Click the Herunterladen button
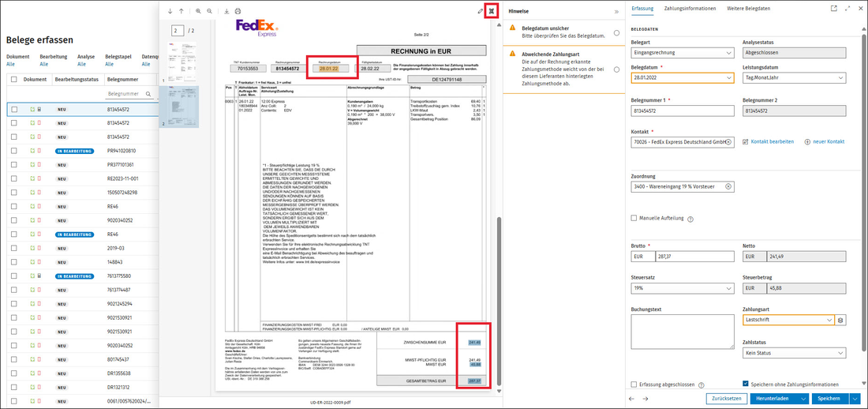The height and width of the screenshot is (409, 868). tap(773, 399)
